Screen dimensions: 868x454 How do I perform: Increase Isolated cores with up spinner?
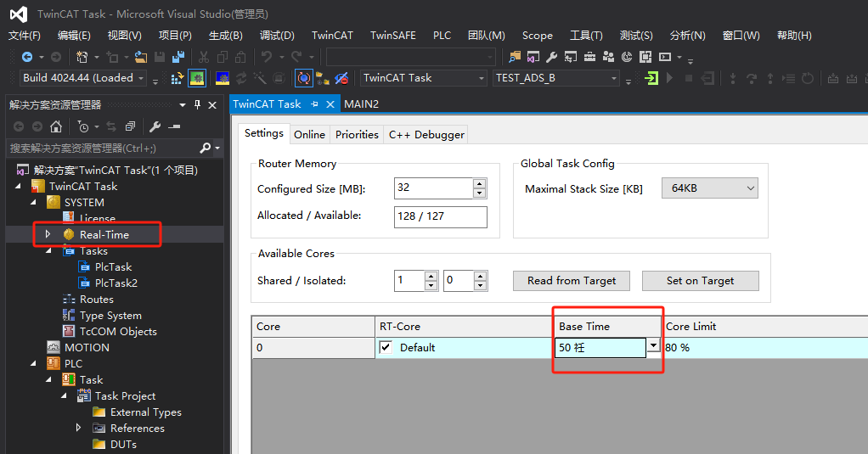pos(481,276)
